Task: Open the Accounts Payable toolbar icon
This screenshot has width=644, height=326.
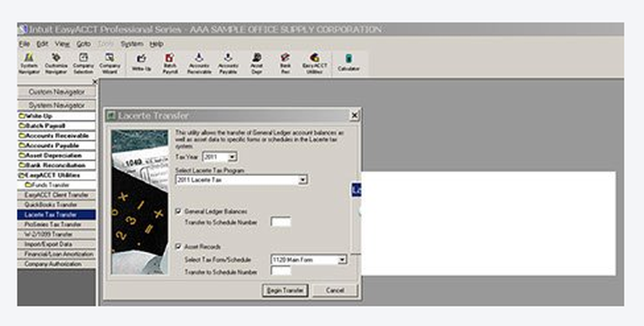Action: pyautogui.click(x=228, y=63)
